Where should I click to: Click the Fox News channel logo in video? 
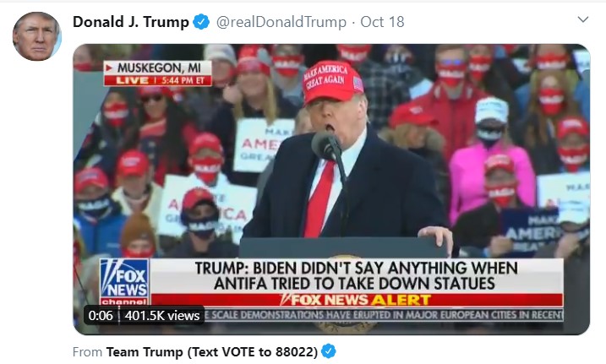[x=124, y=282]
